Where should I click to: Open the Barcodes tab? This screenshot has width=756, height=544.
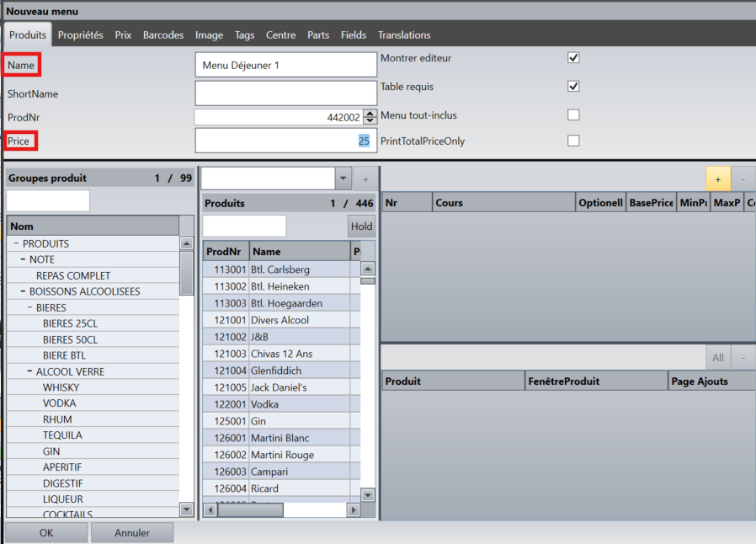pyautogui.click(x=163, y=35)
